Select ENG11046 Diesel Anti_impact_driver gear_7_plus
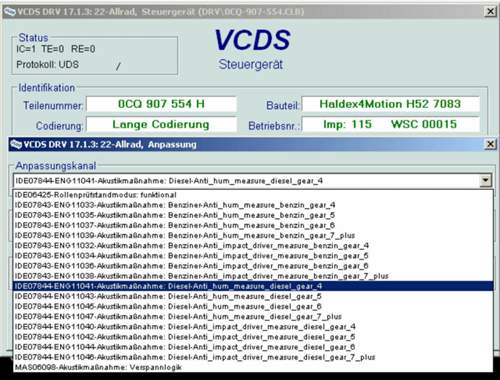 point(253,357)
